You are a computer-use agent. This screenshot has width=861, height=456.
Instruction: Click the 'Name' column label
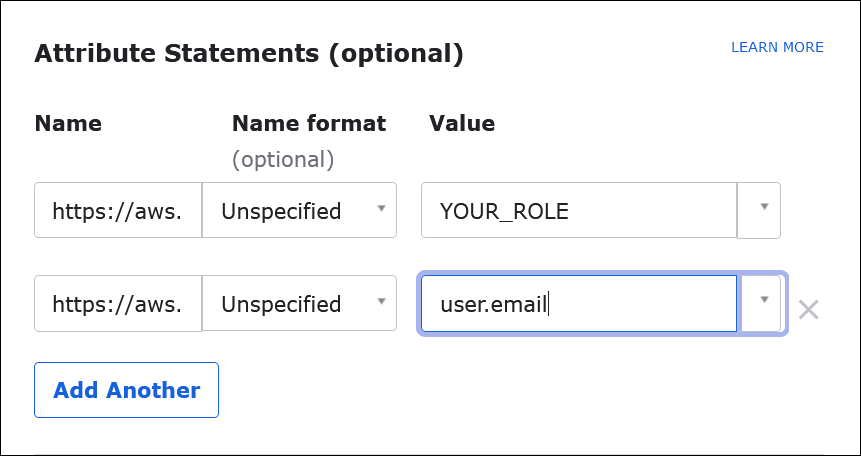[68, 123]
